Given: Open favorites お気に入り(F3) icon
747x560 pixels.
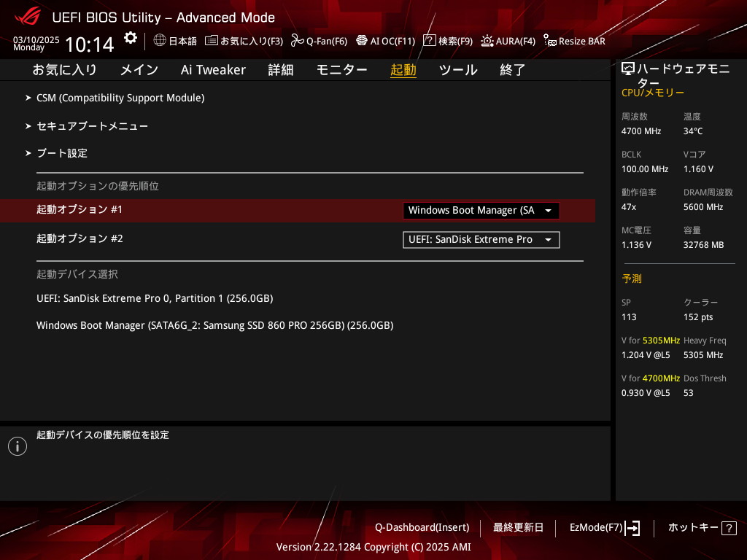Looking at the screenshot, I should point(244,41).
